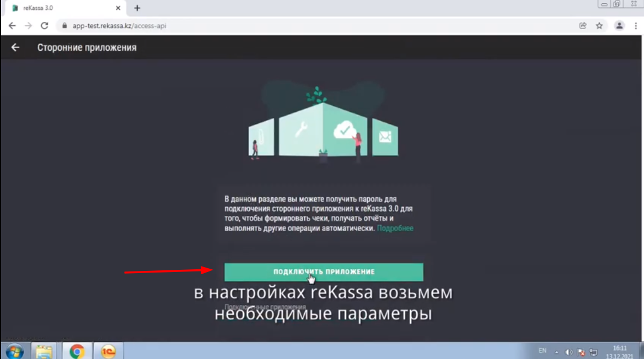This screenshot has height=359, width=644.
Task: Click the browser forward arrow
Action: [28, 26]
